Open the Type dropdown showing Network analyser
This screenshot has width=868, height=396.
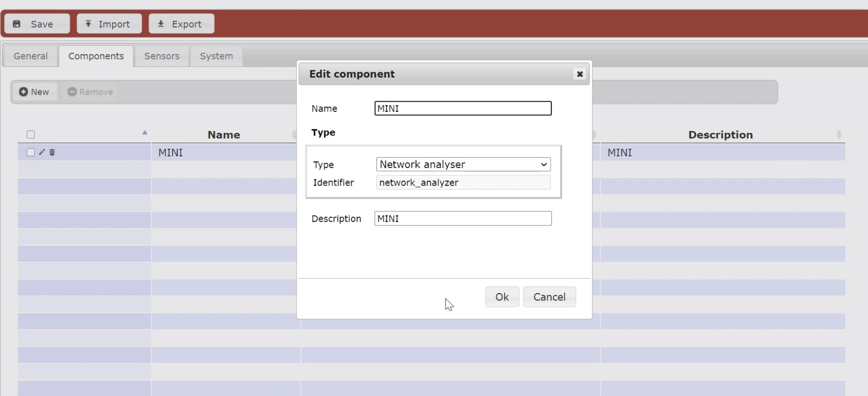463,164
